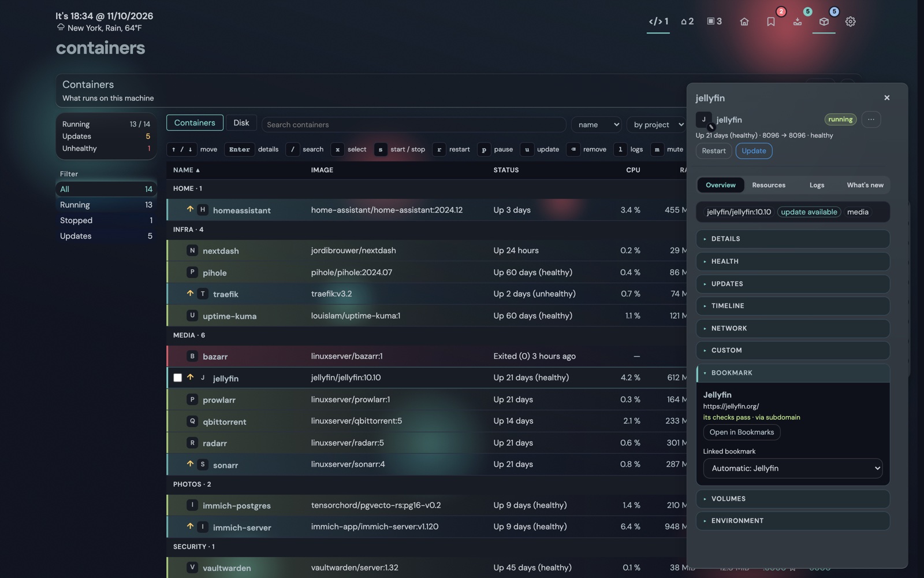Click the update available badge
This screenshot has width=924, height=578.
coord(808,212)
